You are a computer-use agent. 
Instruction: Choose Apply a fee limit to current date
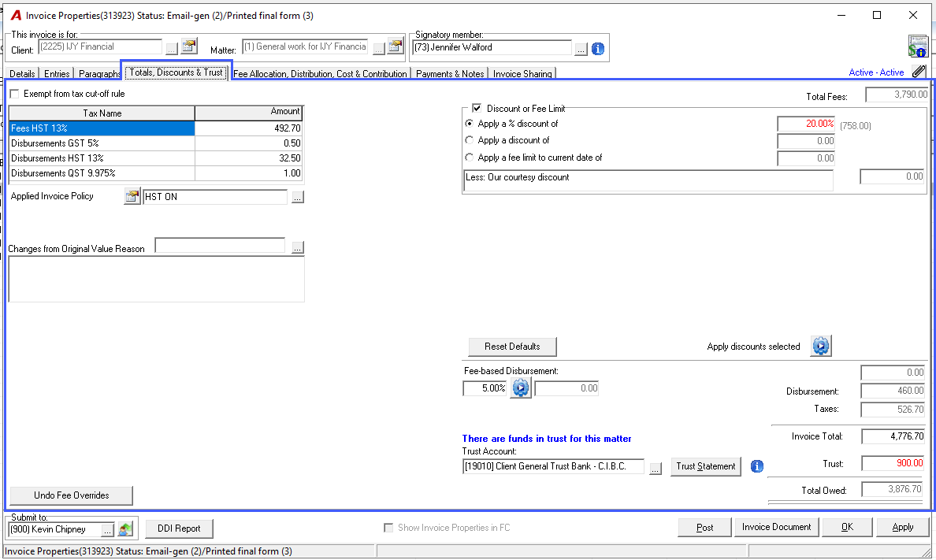click(x=470, y=158)
